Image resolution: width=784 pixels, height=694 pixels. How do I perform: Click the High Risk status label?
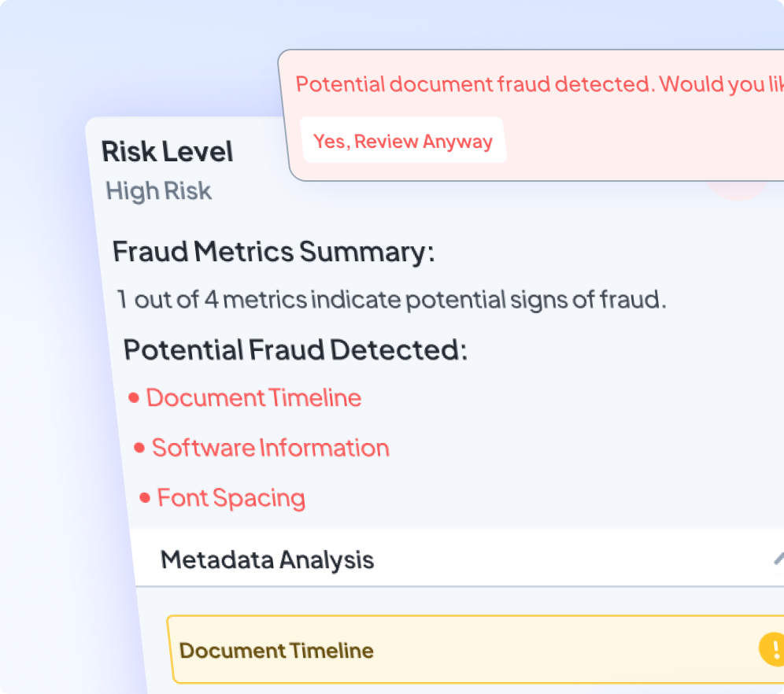pyautogui.click(x=159, y=191)
